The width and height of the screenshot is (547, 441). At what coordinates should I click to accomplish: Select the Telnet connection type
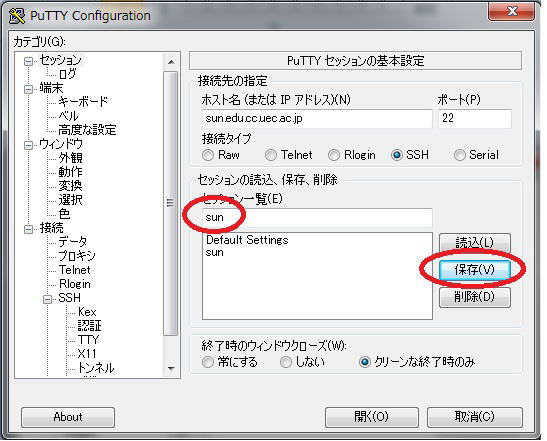point(271,155)
